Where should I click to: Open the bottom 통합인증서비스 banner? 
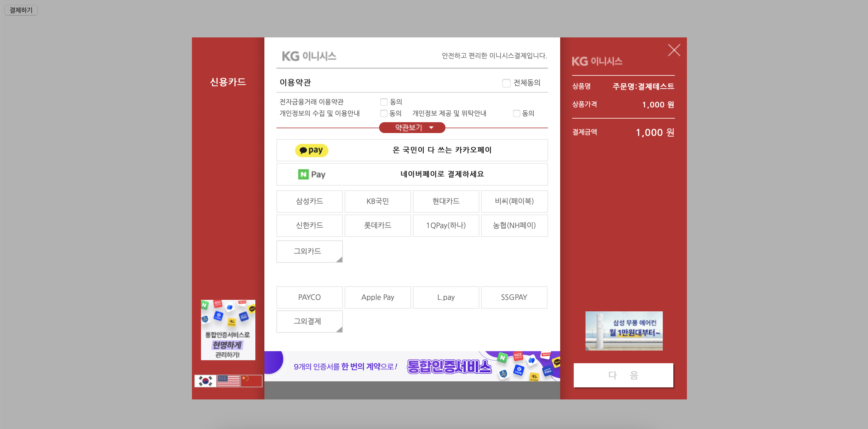412,366
